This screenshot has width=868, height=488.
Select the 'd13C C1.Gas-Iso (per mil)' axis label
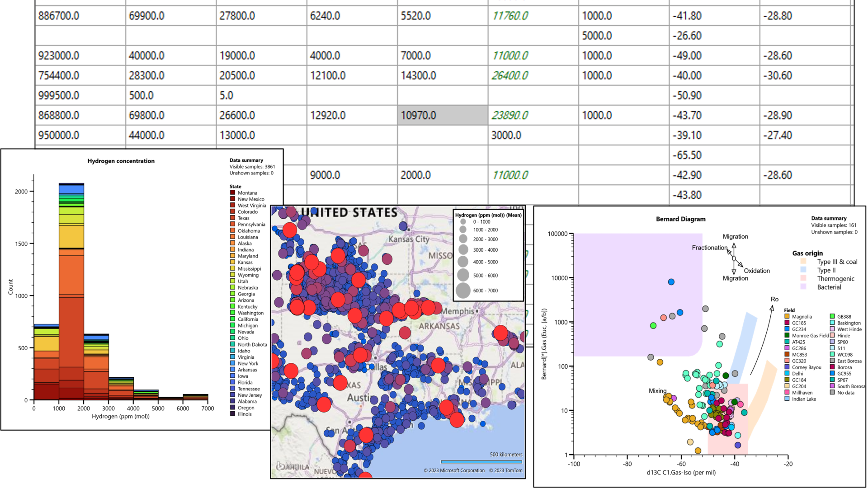681,473
